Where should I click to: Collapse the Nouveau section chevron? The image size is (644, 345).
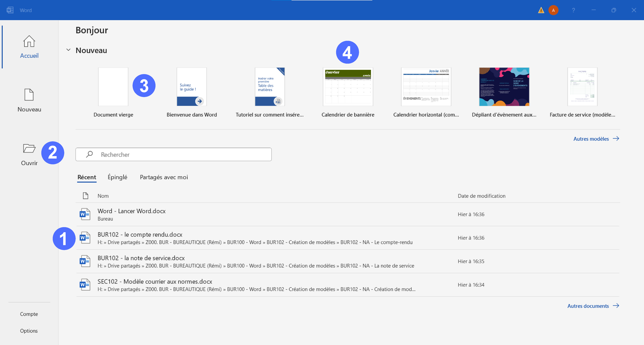(x=68, y=50)
